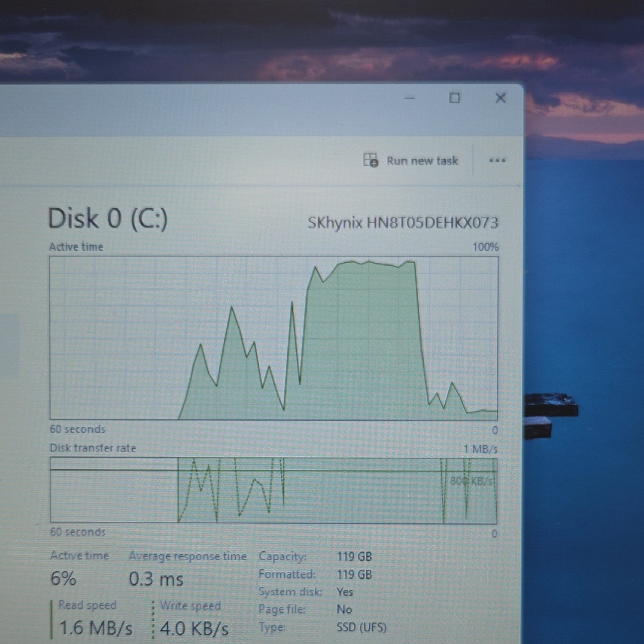The image size is (644, 644).
Task: Click the Disk 0 (C:) heading
Action: [107, 219]
